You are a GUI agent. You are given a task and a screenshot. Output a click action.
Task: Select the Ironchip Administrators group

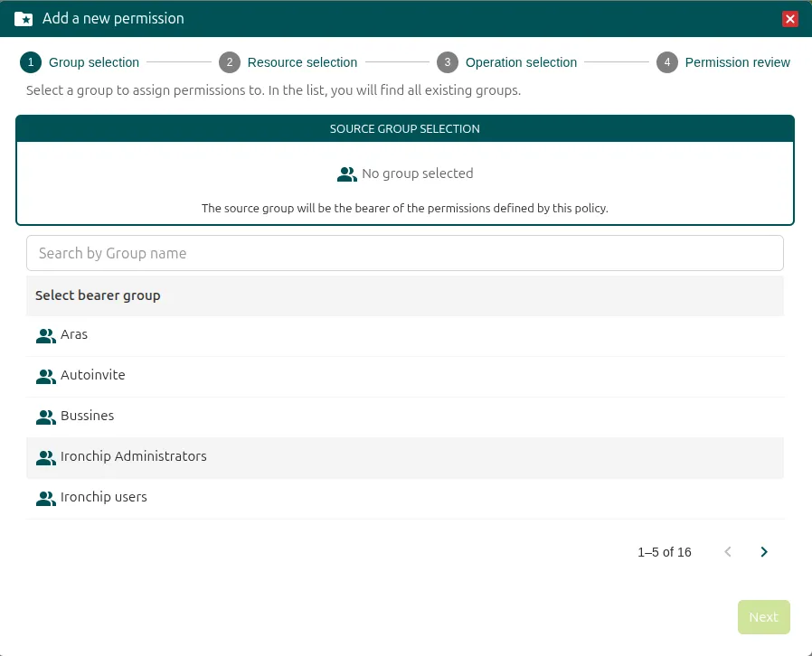(405, 458)
